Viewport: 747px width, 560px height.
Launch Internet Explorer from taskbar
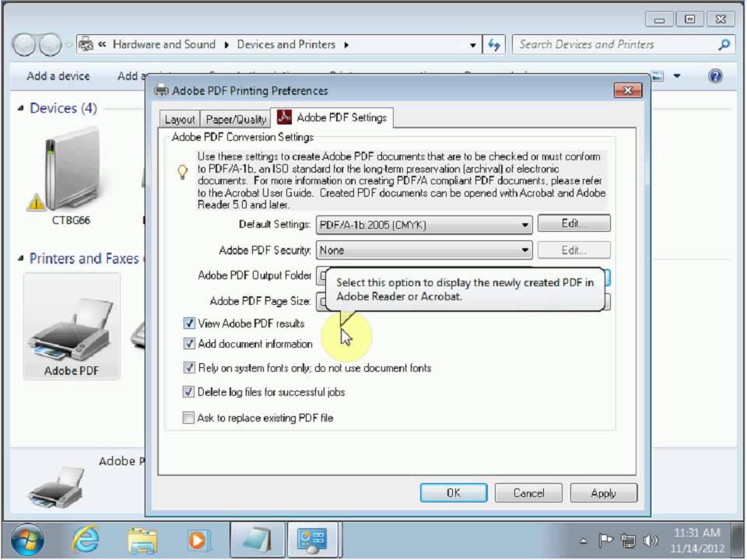[86, 540]
